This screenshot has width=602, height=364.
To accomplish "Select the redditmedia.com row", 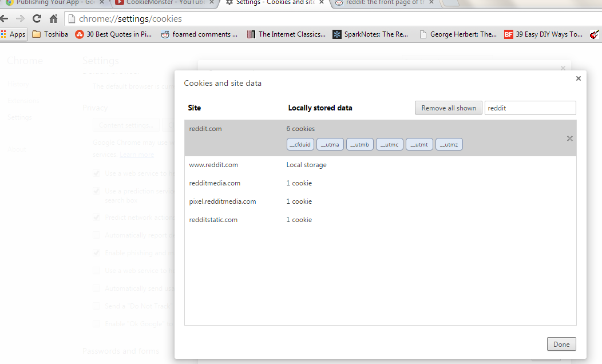I will [381, 183].
